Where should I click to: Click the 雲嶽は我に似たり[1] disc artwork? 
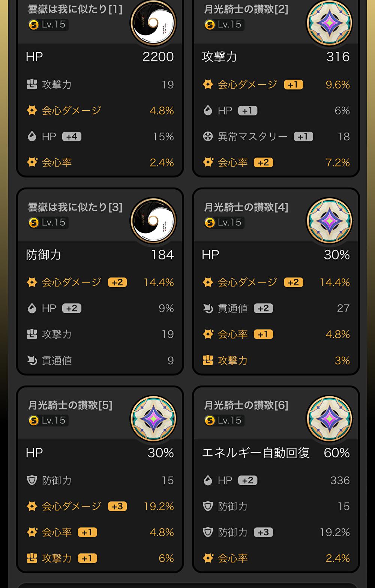[x=153, y=23]
